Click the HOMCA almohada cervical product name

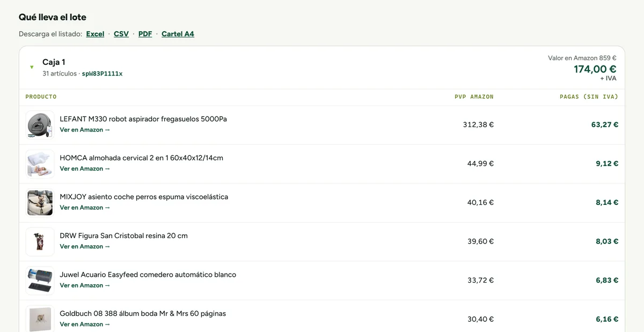pos(141,158)
